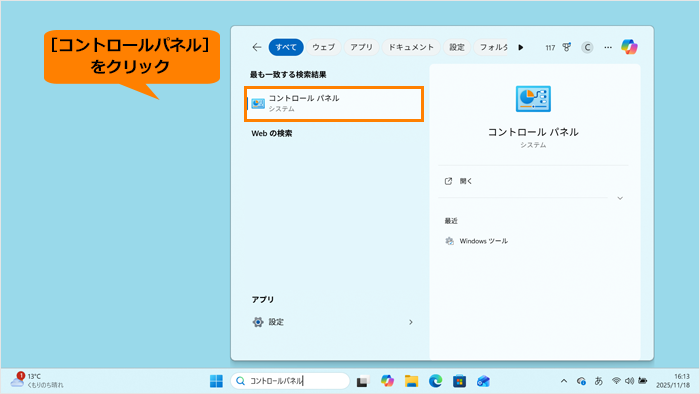
Task: Open Task View on the taskbar
Action: [362, 381]
